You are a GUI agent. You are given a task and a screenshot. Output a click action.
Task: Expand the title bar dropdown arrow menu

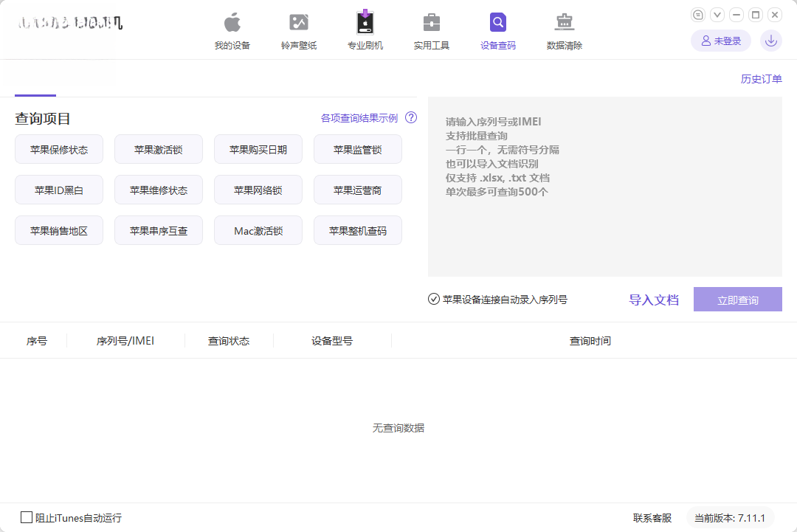[717, 15]
